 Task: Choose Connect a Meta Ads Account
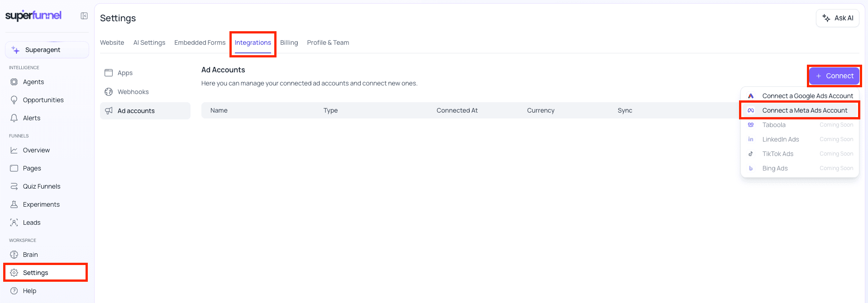pos(800,110)
